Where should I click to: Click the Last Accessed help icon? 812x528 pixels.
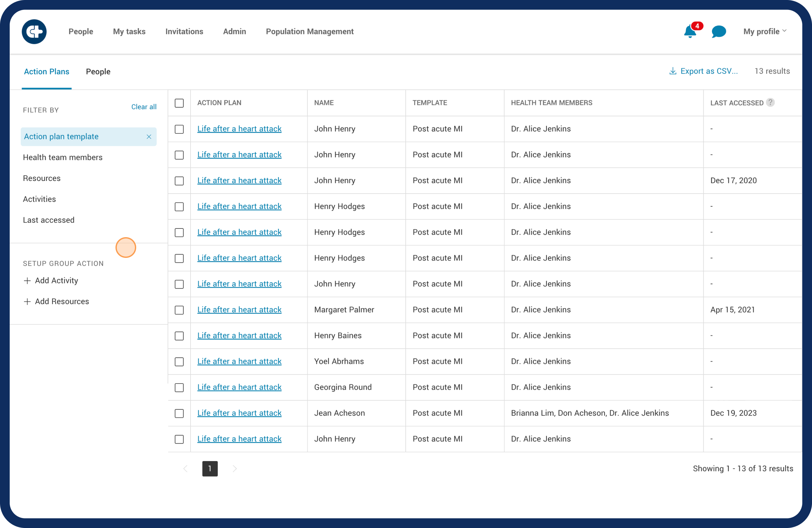coord(770,102)
